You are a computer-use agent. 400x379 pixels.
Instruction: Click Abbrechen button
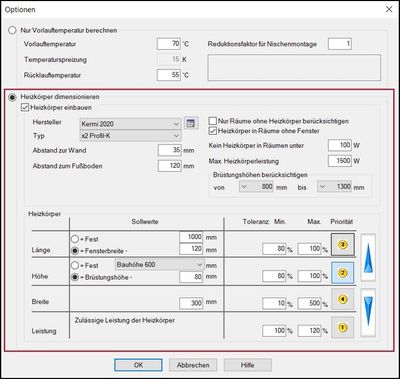(x=193, y=365)
